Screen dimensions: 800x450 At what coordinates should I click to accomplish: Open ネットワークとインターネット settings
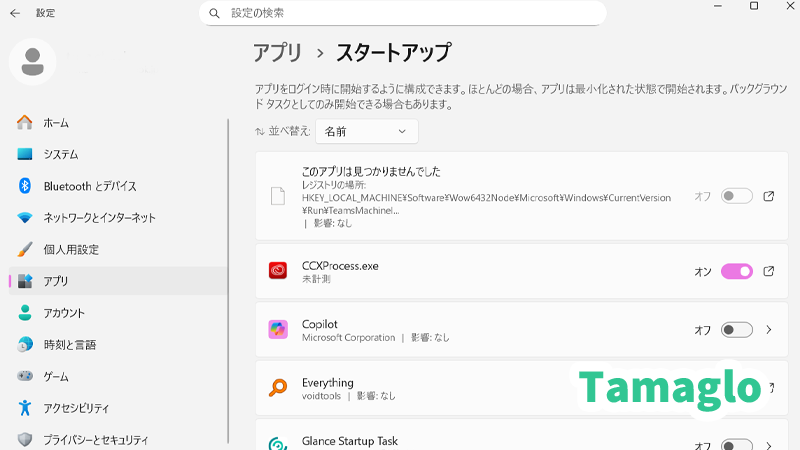click(118, 218)
